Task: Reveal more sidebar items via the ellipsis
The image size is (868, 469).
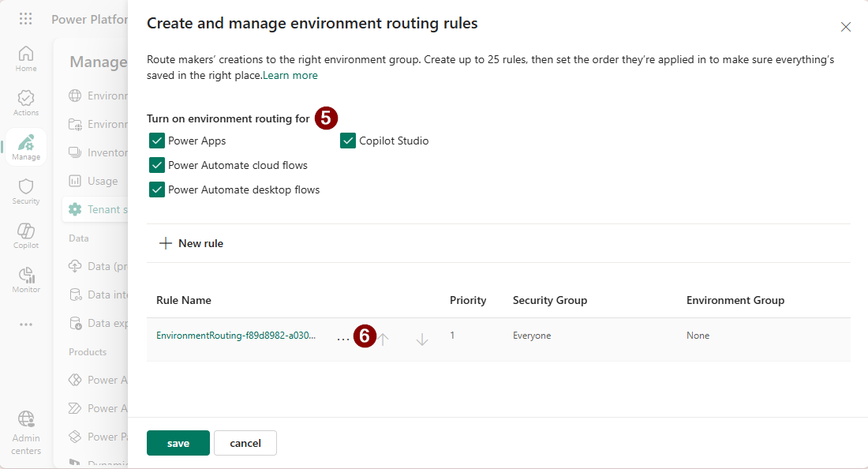Action: coord(25,324)
